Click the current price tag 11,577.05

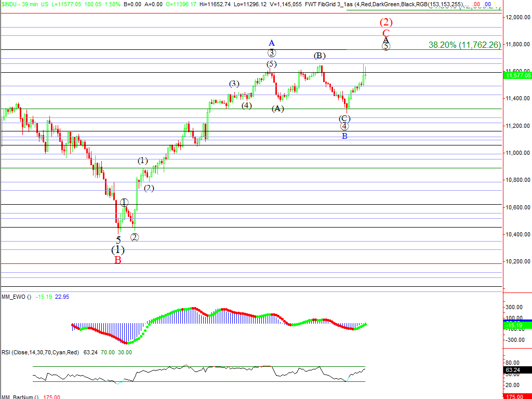[517, 76]
